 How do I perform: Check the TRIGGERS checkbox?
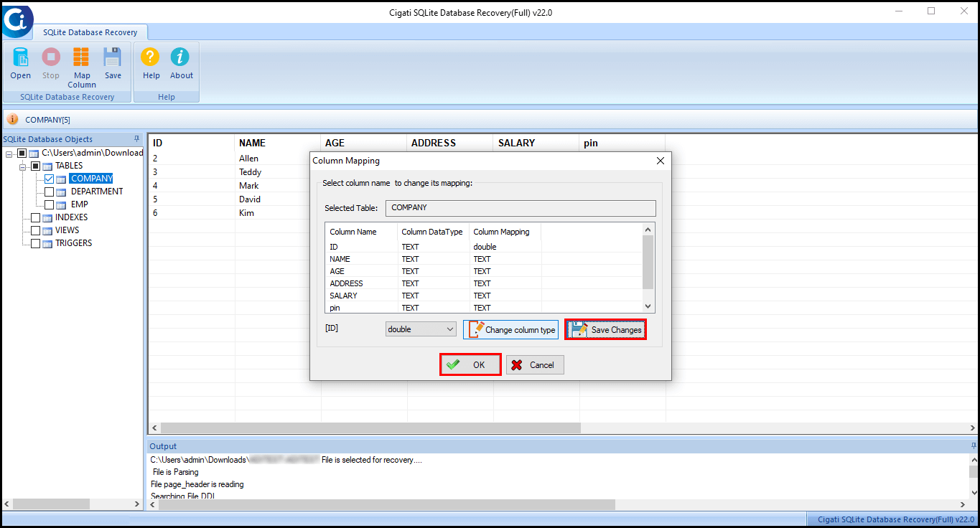[35, 243]
